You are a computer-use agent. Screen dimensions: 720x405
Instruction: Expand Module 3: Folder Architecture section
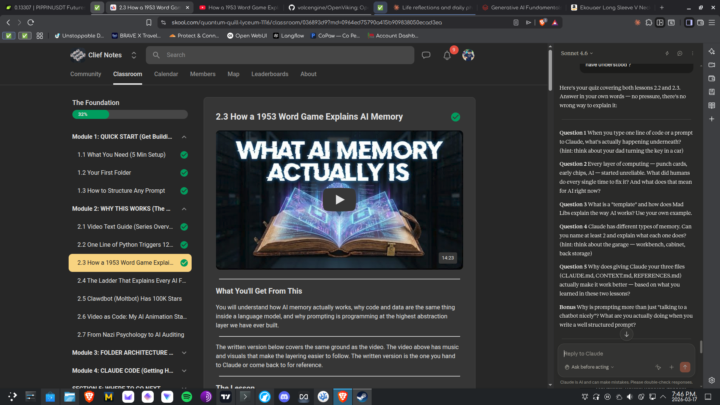click(x=130, y=352)
